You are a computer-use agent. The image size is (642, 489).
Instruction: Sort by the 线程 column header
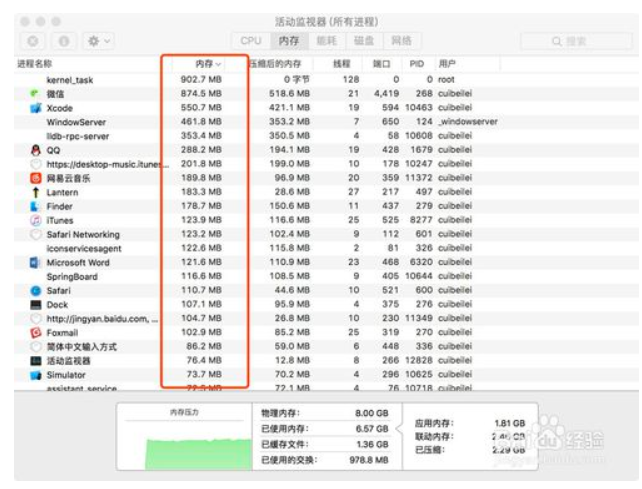tap(341, 64)
